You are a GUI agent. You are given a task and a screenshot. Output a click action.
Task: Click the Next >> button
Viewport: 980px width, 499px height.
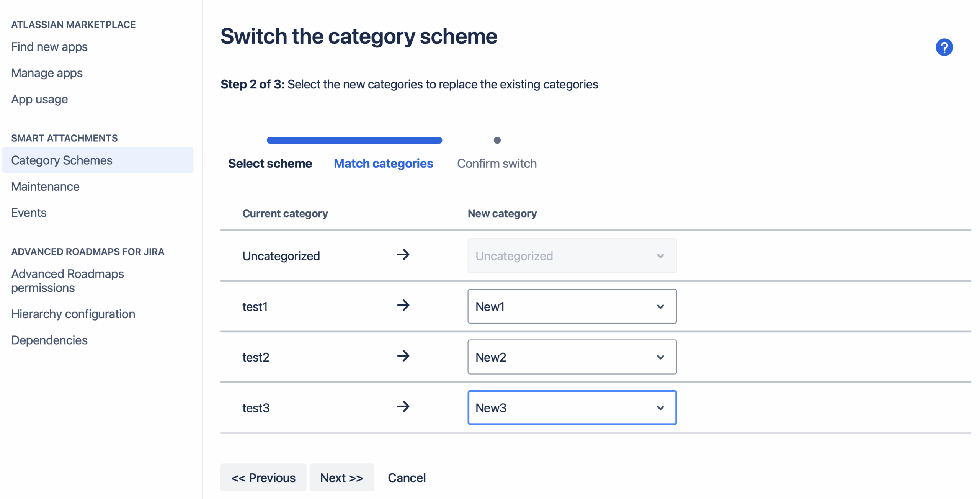pos(341,478)
